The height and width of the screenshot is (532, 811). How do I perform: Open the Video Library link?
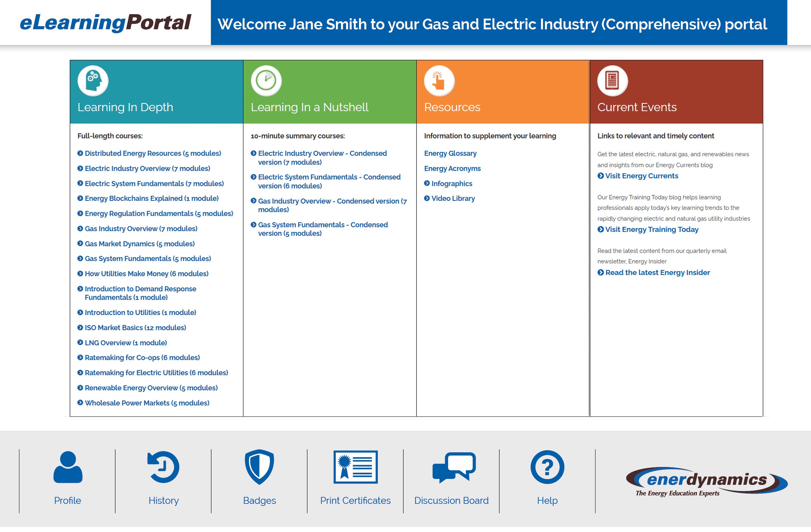point(453,198)
